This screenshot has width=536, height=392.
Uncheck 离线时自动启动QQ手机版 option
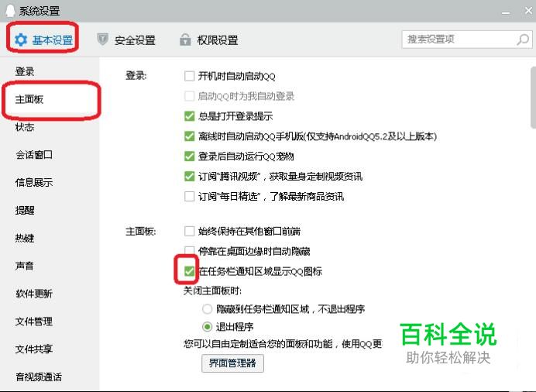[189, 136]
